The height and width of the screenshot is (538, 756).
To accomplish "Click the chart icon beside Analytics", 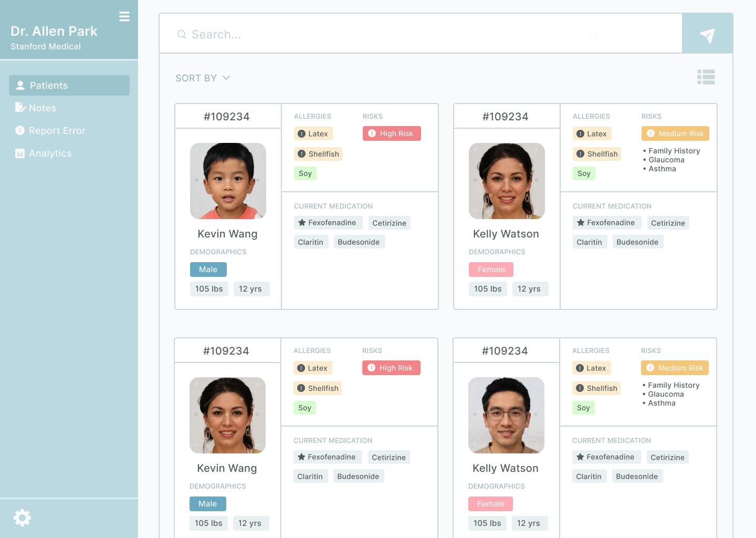I will pos(20,153).
